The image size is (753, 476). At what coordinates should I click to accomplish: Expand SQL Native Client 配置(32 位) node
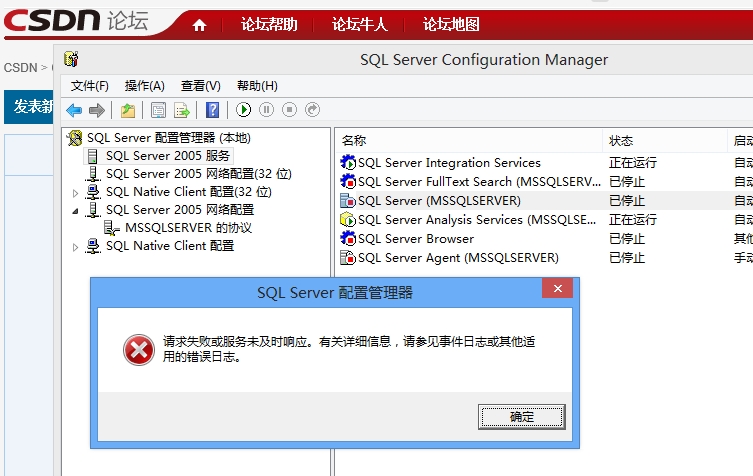tap(75, 192)
